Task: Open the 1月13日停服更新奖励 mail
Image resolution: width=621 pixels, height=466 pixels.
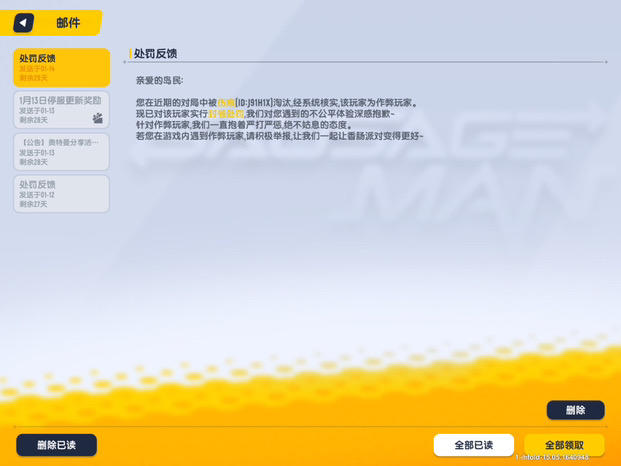Action: (x=62, y=110)
